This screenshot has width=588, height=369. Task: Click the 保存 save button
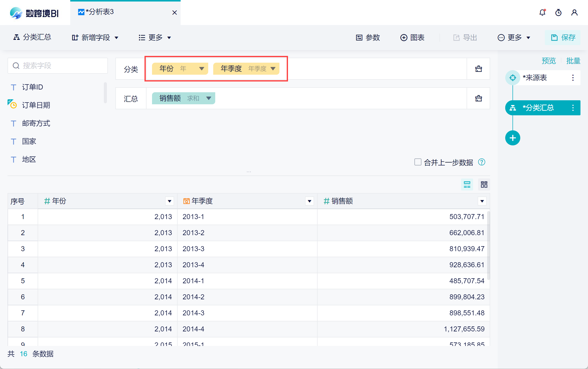point(563,38)
